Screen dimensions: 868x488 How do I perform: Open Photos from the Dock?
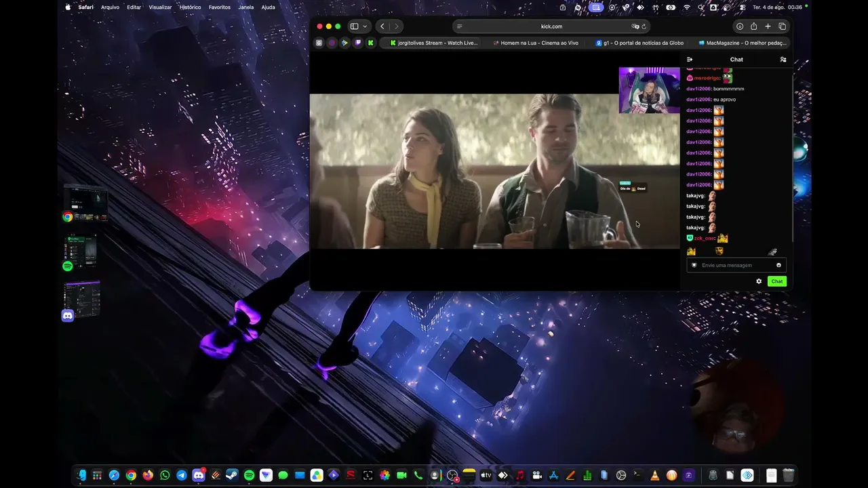(x=384, y=476)
